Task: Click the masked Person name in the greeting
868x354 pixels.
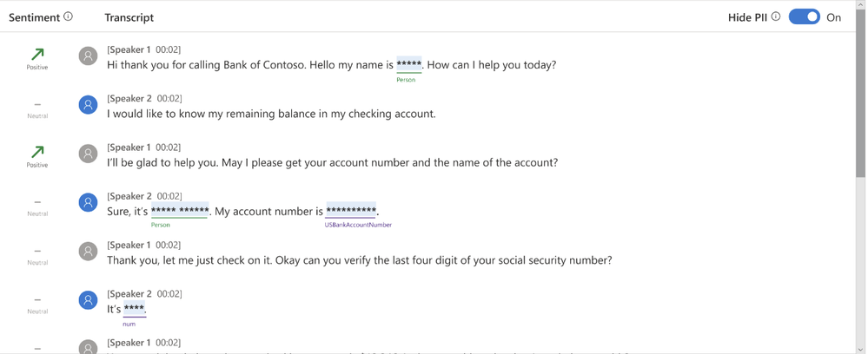Action: 409,65
